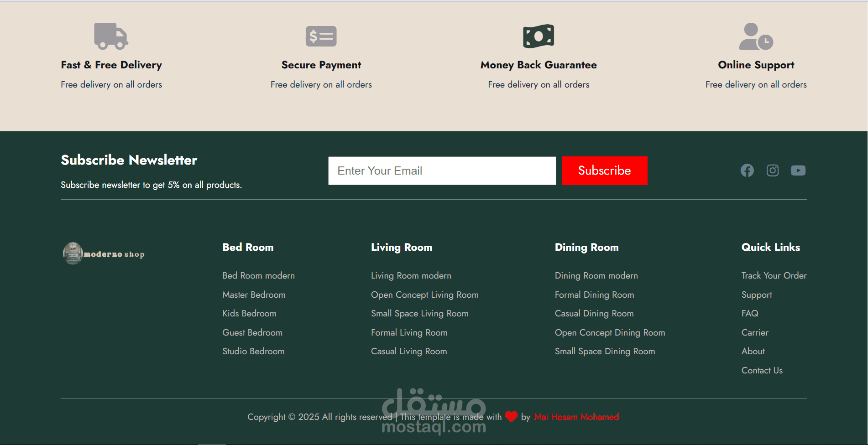Select Casual Dining Room link
The height and width of the screenshot is (445, 868).
click(594, 313)
